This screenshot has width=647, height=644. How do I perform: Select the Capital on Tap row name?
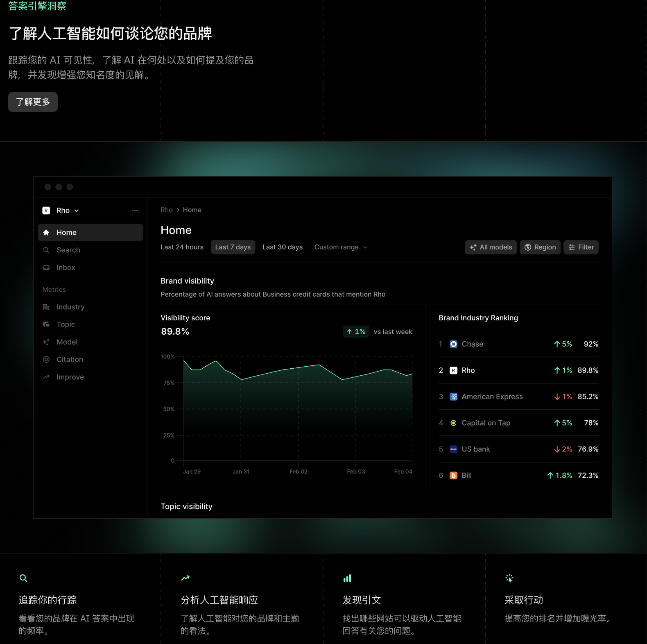point(486,423)
